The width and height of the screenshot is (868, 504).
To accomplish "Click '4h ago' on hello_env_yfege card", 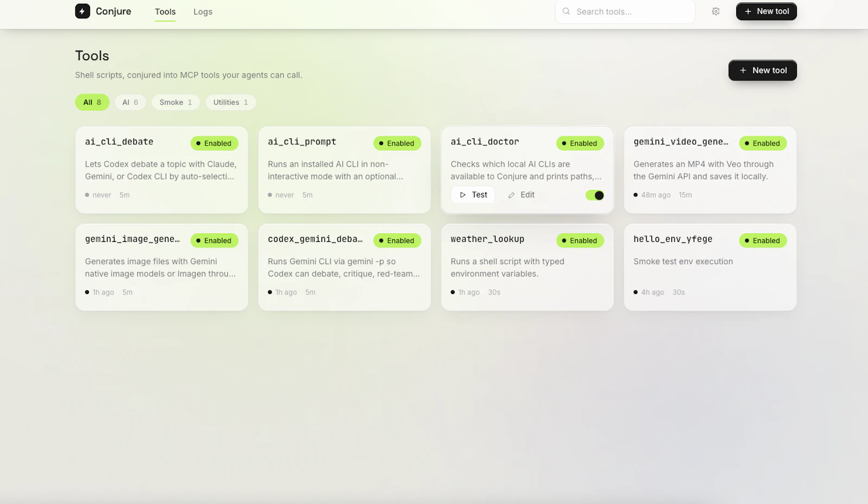I will pos(653,292).
